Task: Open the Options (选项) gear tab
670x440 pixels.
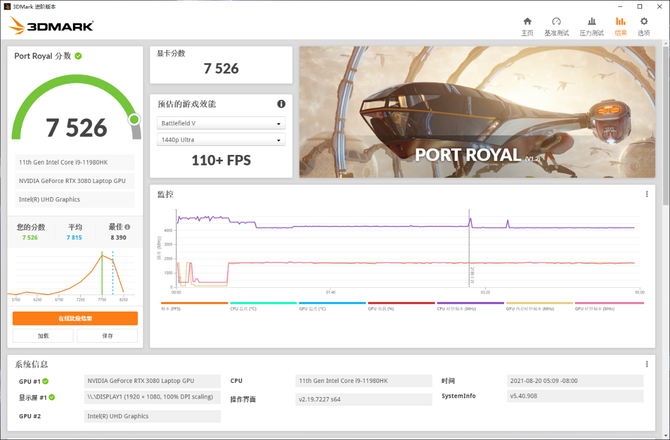Action: click(644, 26)
